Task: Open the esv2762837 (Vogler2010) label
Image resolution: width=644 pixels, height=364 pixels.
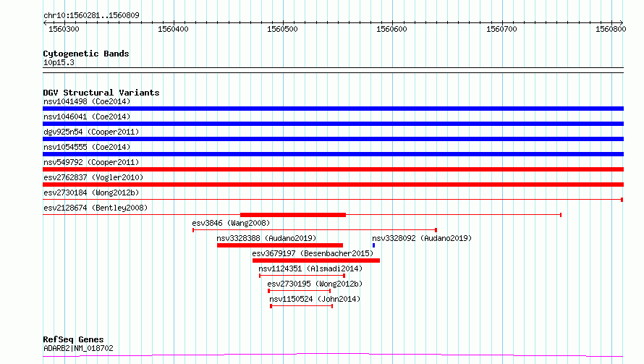Action: 93,177
